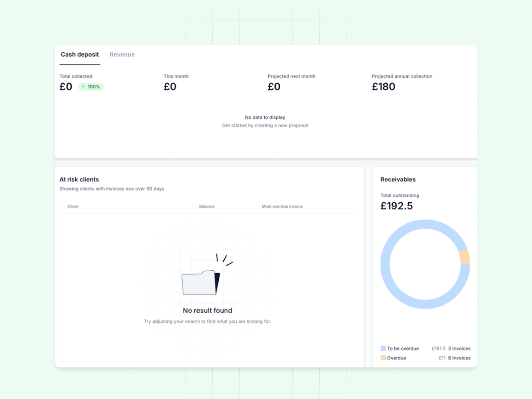532x399 pixels.
Task: Toggle the 'Overdue' legend entry
Action: click(x=396, y=358)
